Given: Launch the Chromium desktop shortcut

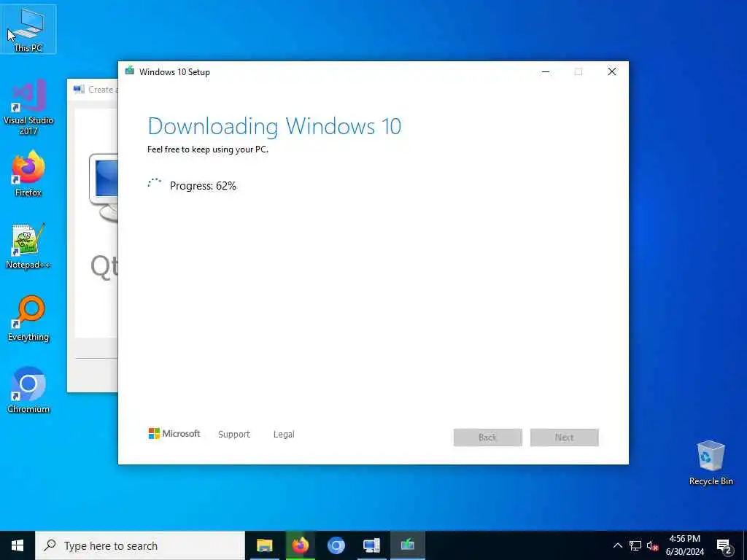Looking at the screenshot, I should point(28,390).
